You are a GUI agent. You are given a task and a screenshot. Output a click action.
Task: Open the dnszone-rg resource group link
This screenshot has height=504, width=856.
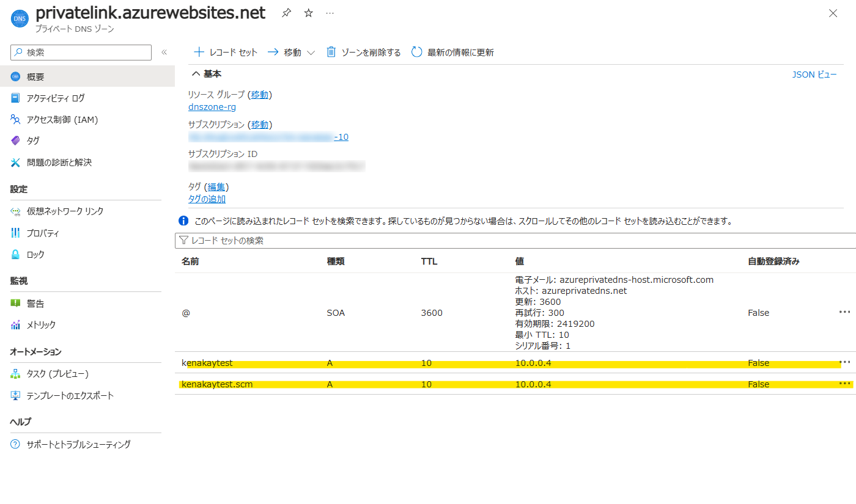pyautogui.click(x=212, y=107)
